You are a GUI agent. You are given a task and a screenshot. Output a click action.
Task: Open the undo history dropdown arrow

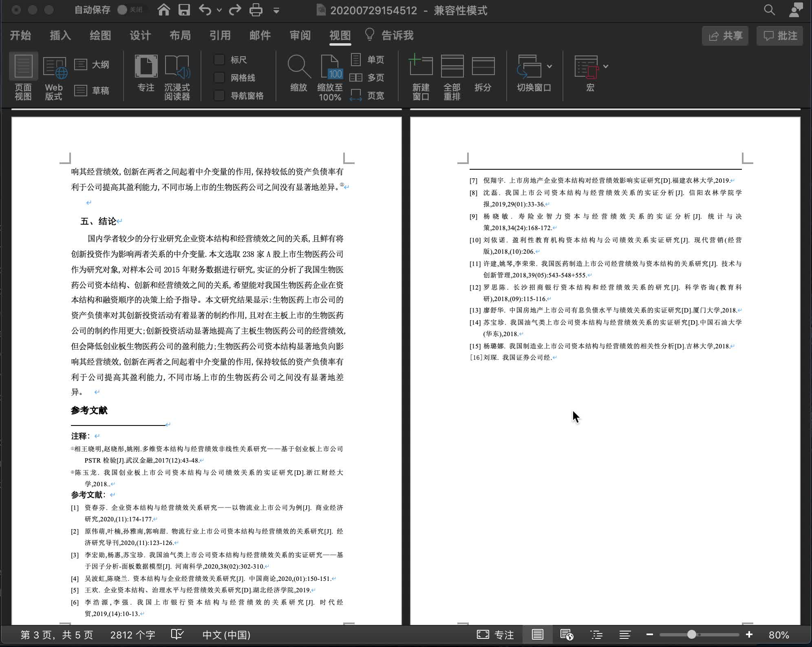coord(219,10)
